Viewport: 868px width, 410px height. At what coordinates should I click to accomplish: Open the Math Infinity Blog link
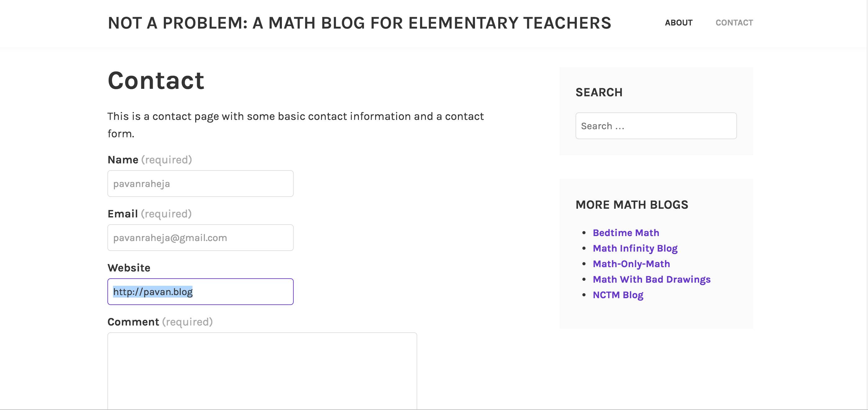point(635,248)
